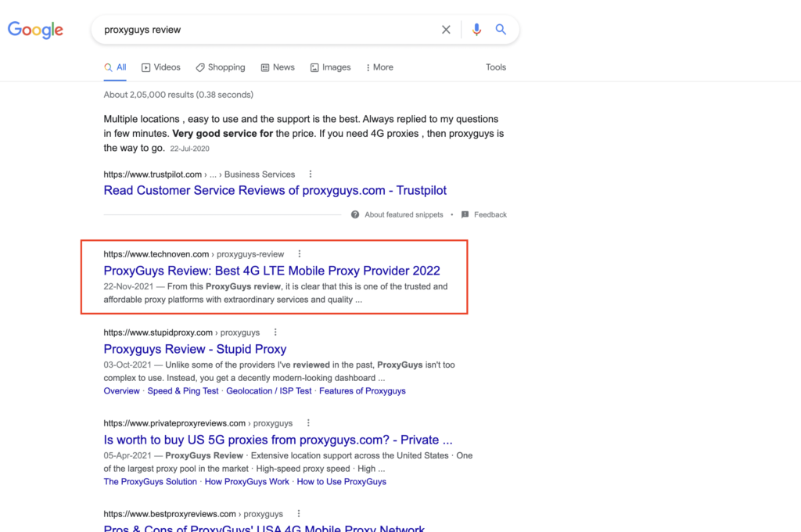The width and height of the screenshot is (801, 532).
Task: Open the Trustpilot customer reviews link
Action: pos(275,190)
